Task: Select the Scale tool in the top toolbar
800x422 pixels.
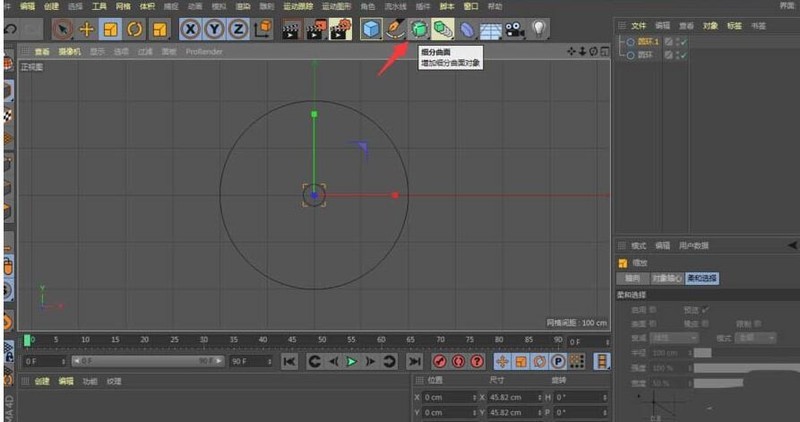Action: (111, 30)
